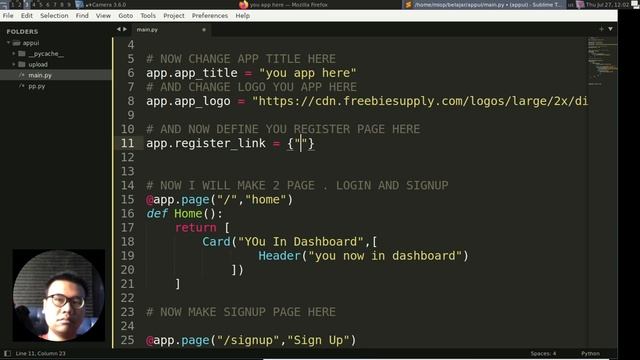Open the Edit menu

27,16
